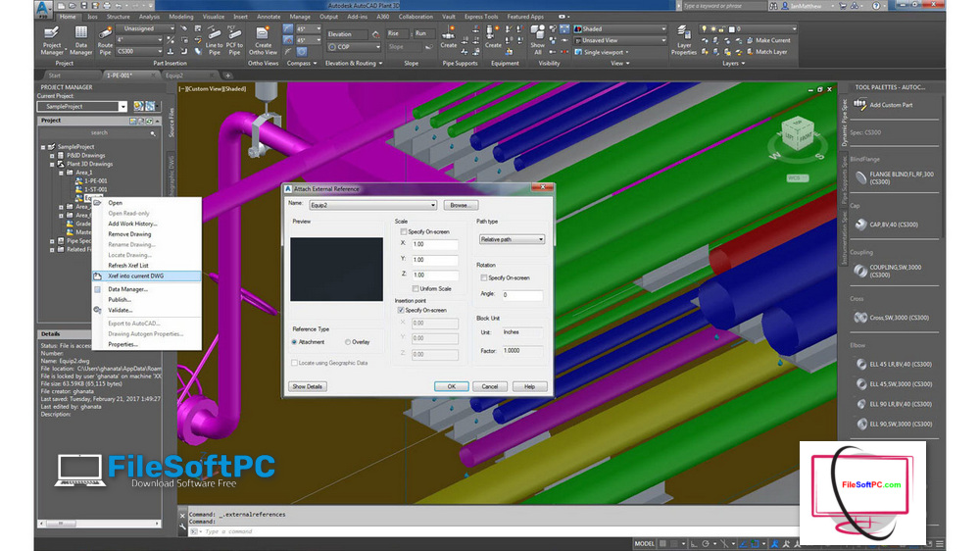Select the FLANGE BLIND,FL,RF,300 palette item
The height and width of the screenshot is (551, 980).
tap(895, 178)
